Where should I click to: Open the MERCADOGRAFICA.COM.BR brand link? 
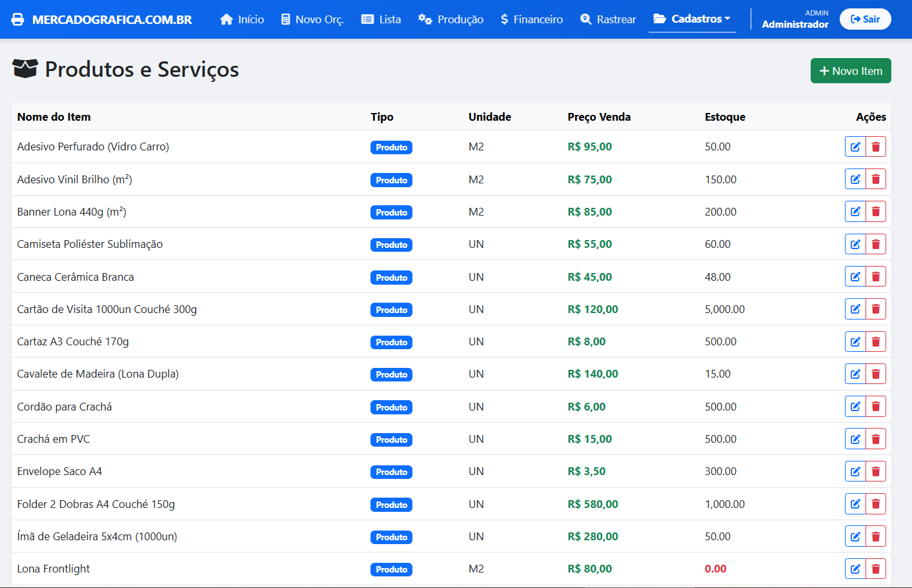pos(112,19)
